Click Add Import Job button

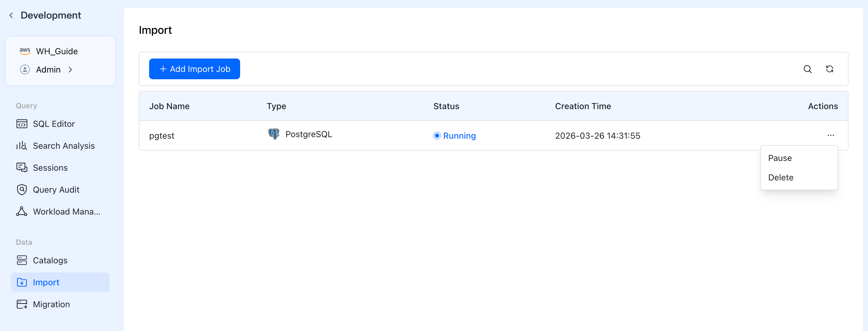[x=194, y=69]
